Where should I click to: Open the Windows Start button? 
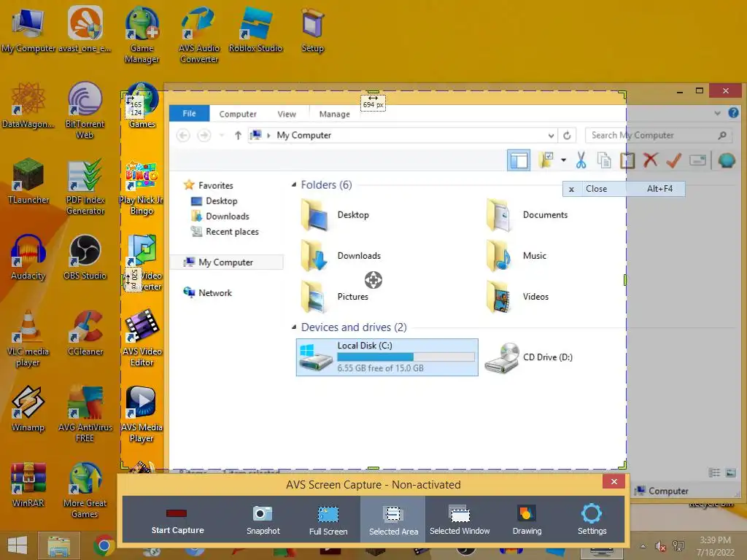(18, 545)
